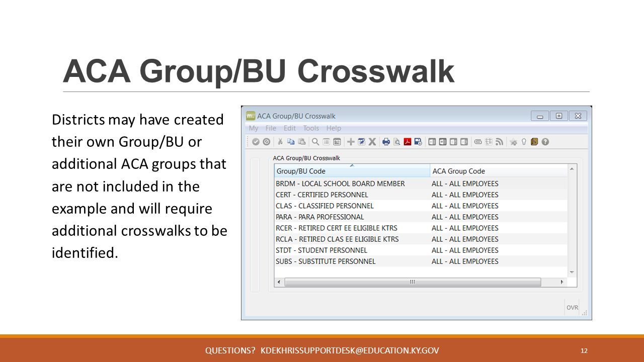Select the SUBS - SUBSTITUTE PERSONNEL row
Viewport: 644px width, 362px height.
click(x=421, y=261)
